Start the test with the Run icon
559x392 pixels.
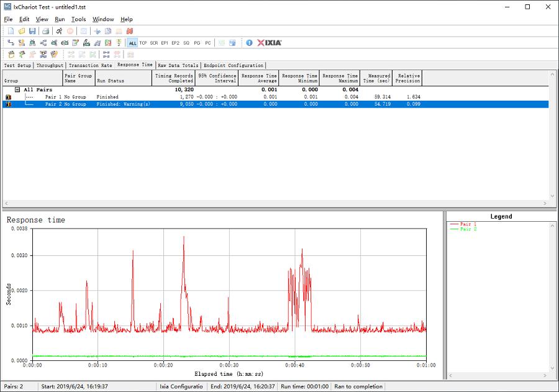[59, 31]
